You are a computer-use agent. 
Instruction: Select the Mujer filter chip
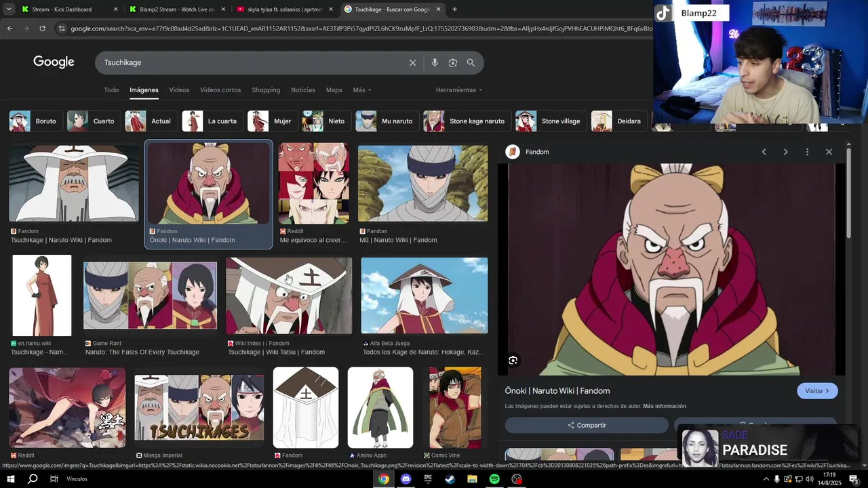tap(272, 121)
